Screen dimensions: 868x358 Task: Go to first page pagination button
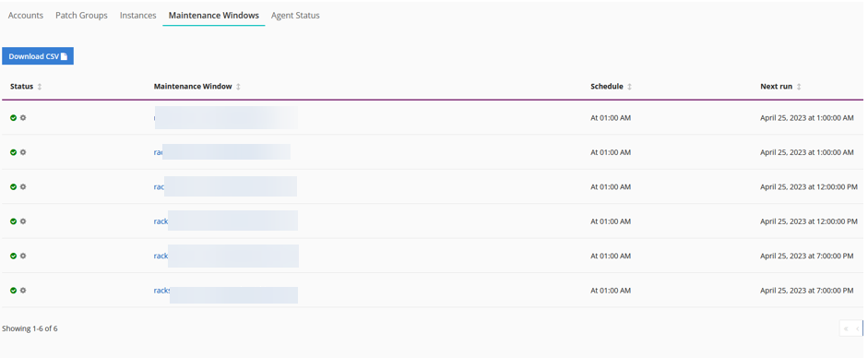click(846, 328)
